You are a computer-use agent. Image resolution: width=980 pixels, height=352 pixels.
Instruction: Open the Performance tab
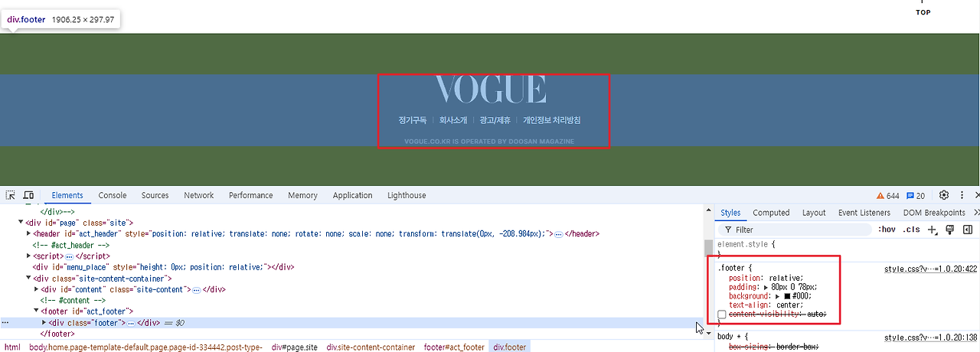click(x=251, y=195)
